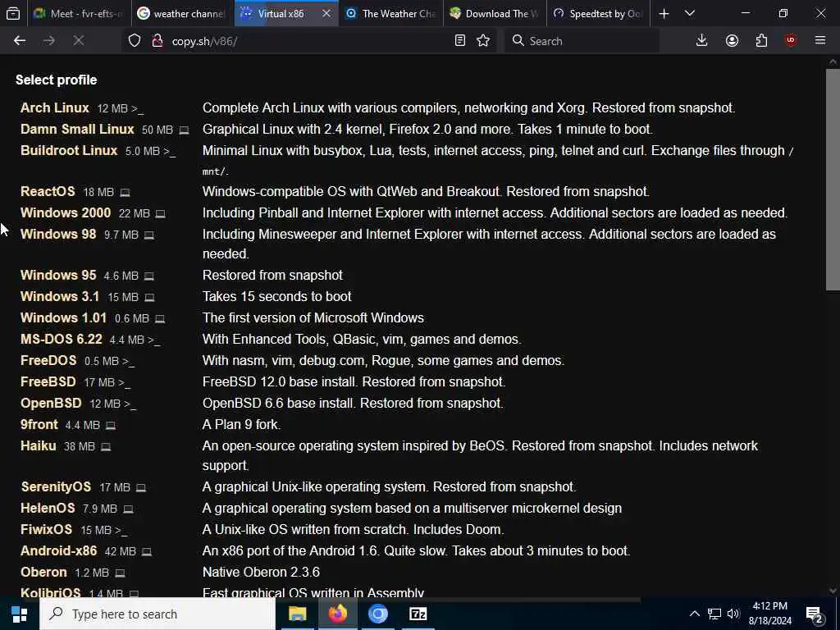Click the 'Takes 15 seconds to boot' text
The width and height of the screenshot is (840, 630).
coord(277,296)
